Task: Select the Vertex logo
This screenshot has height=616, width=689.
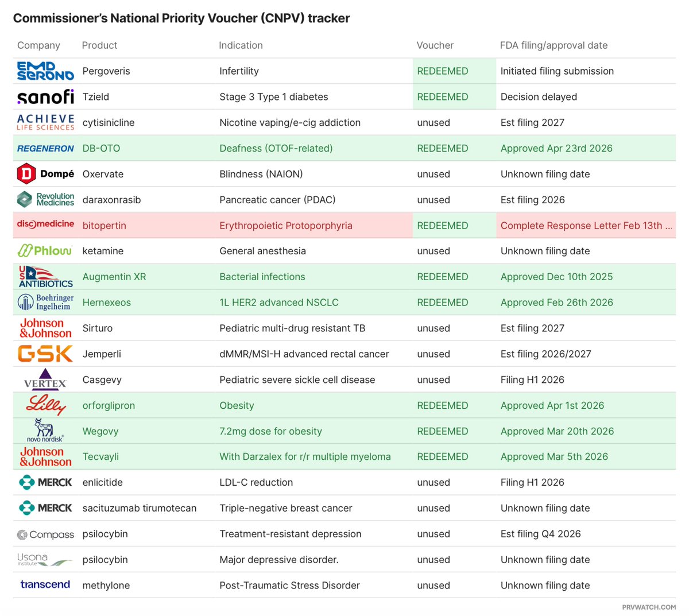Action: point(45,379)
